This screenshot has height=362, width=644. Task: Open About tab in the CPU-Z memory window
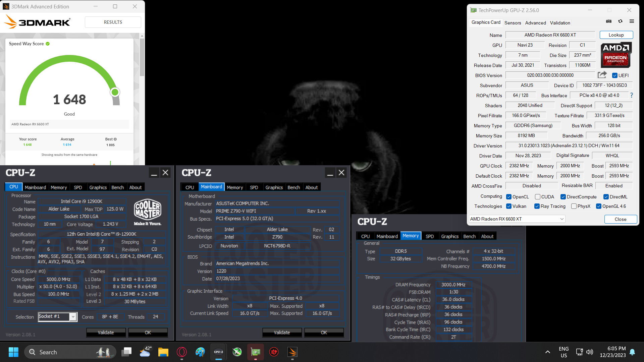point(487,236)
